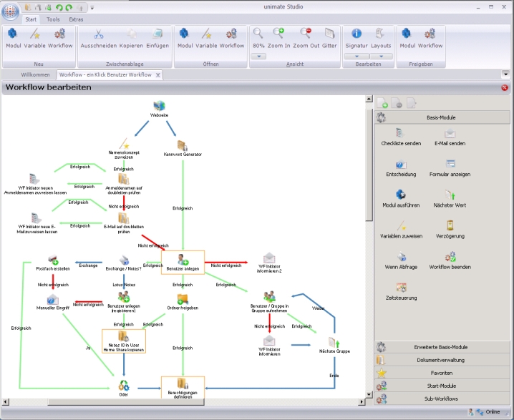Open the dropdown arrow under Signatur
Screen dimensions: 514x420
(356, 56)
